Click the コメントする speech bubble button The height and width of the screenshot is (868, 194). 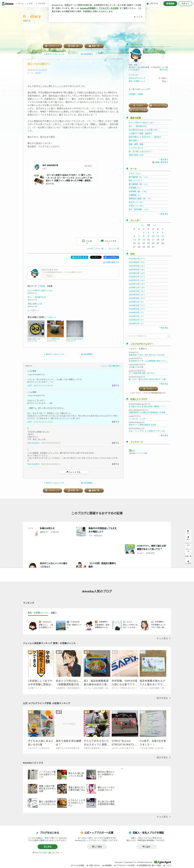(108, 242)
